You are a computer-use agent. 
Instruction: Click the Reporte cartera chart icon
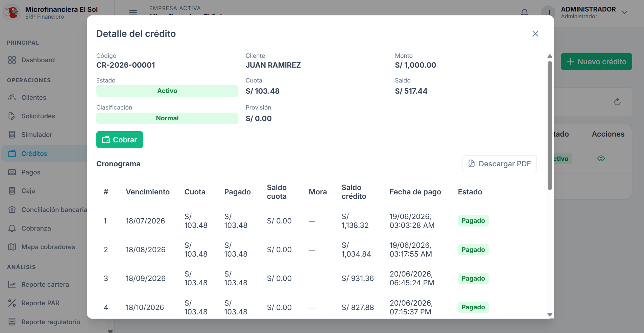pos(12,284)
